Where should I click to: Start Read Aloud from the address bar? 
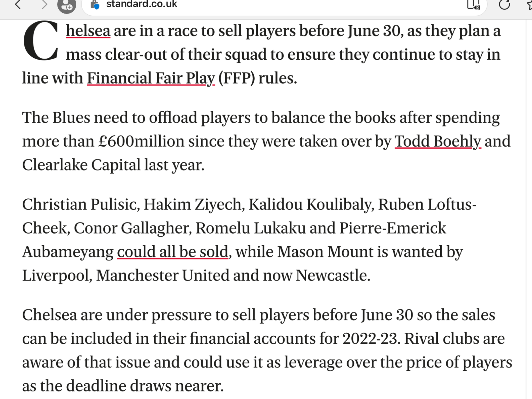(473, 5)
